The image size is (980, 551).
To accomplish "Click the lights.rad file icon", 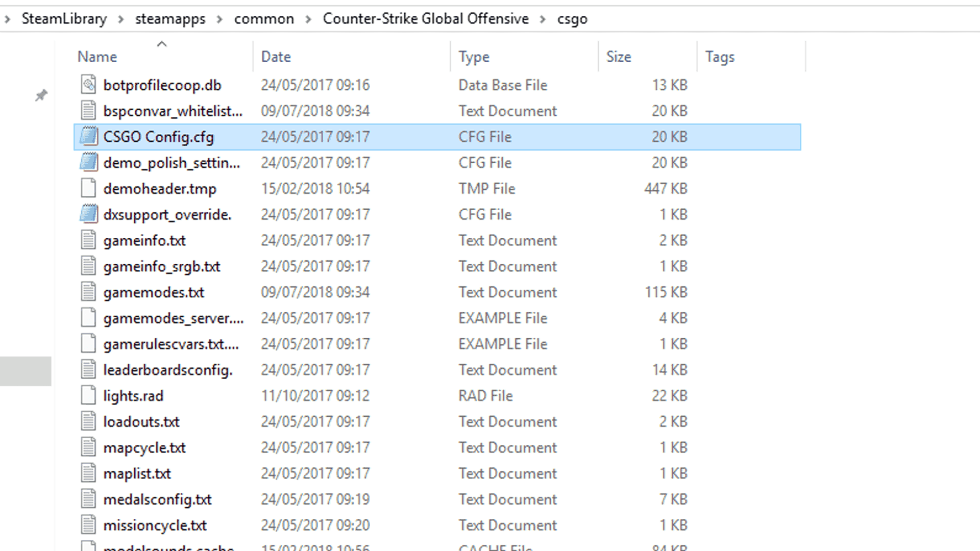I will click(88, 396).
